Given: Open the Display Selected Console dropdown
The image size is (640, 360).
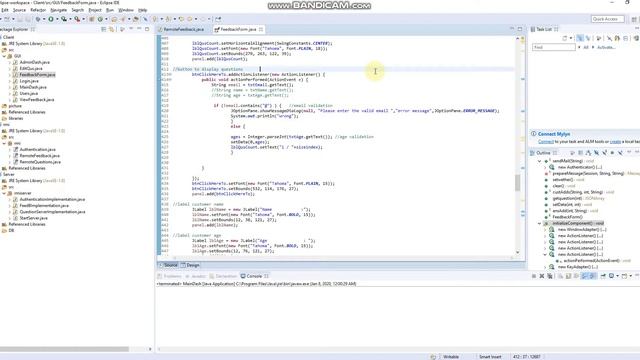Looking at the screenshot, I should [x=617, y=276].
